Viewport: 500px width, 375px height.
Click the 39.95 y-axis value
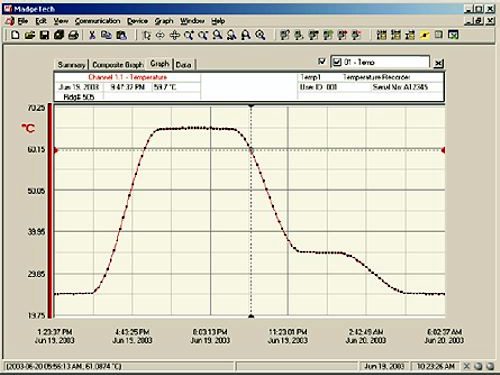[36, 232]
